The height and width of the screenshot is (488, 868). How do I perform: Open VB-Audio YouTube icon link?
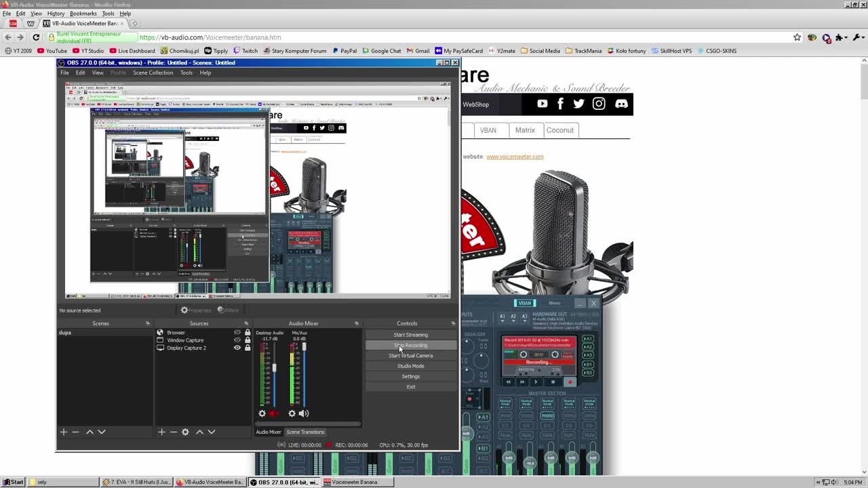pos(542,104)
